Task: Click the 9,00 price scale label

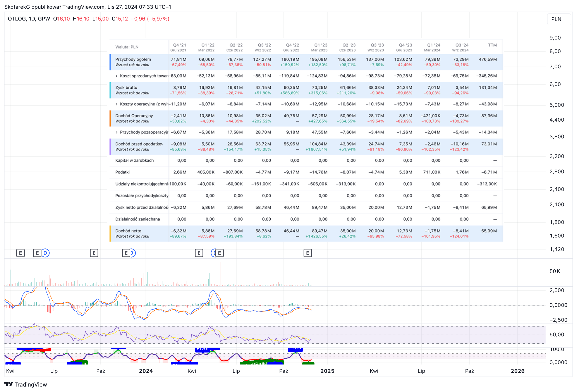Action: (555, 38)
